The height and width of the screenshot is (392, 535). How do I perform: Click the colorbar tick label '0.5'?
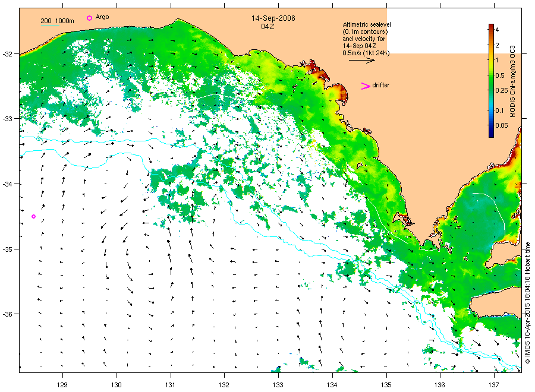(500, 75)
